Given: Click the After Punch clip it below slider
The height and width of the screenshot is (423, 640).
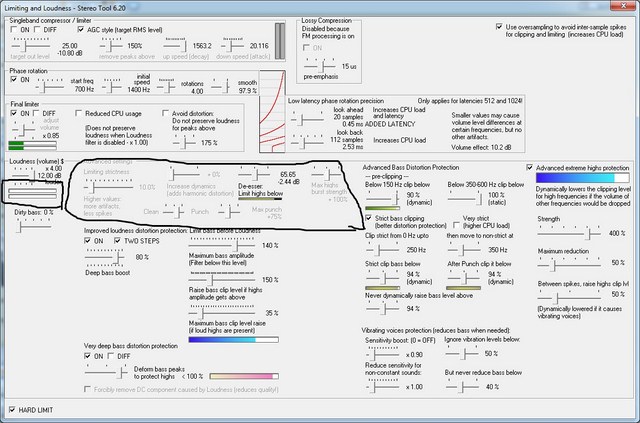Looking at the screenshot, I should [464, 277].
